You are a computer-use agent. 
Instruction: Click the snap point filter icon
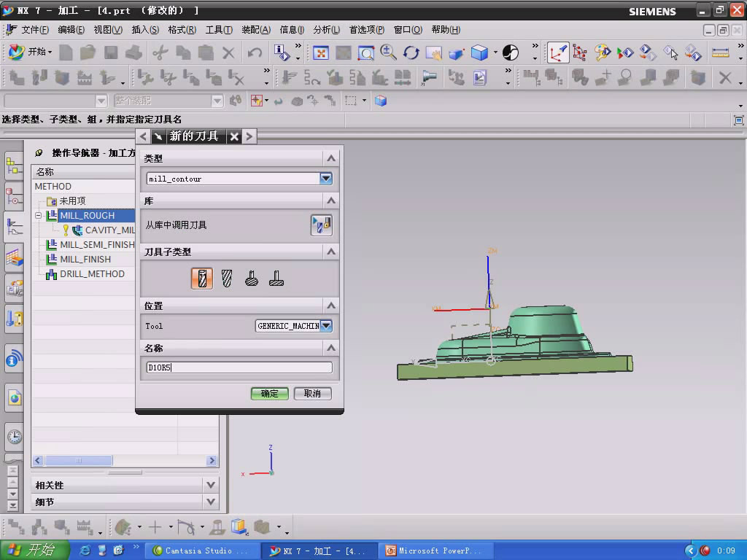257,101
